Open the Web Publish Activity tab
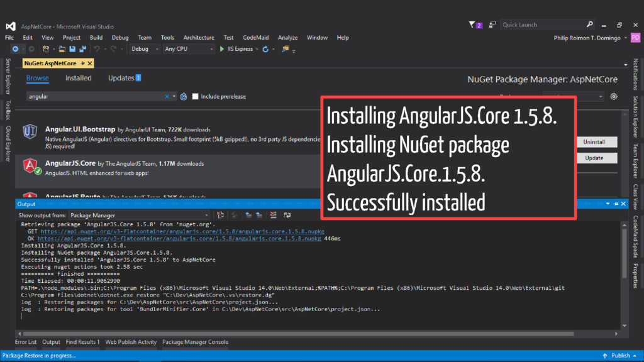Screen dimensions: 644x362 click(131, 342)
